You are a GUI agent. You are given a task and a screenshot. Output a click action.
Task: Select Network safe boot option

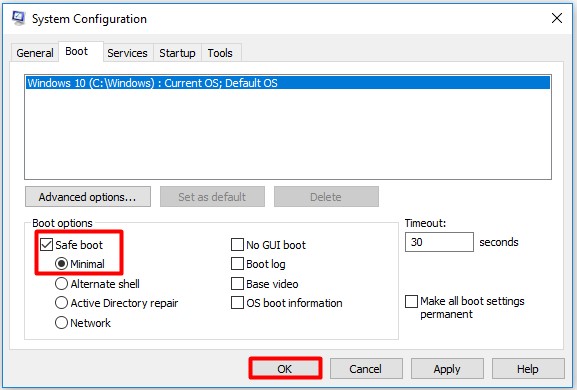coord(61,323)
